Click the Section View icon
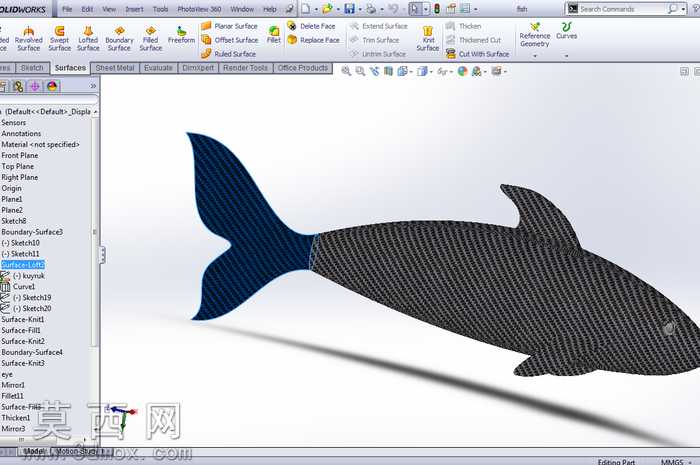 click(388, 71)
